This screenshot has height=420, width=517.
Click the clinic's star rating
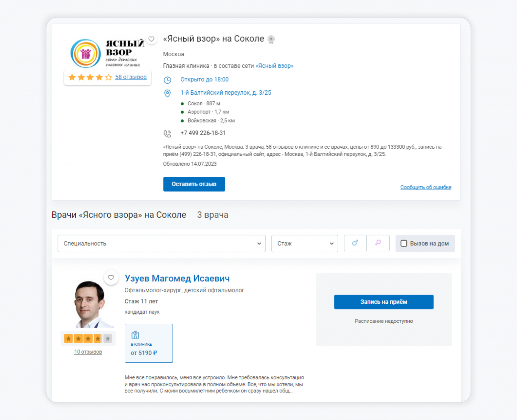90,77
